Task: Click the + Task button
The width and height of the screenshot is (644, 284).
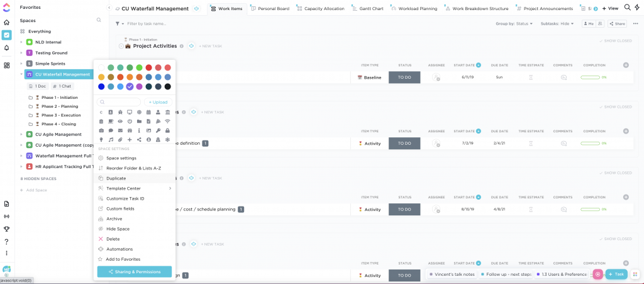Action: point(616,274)
